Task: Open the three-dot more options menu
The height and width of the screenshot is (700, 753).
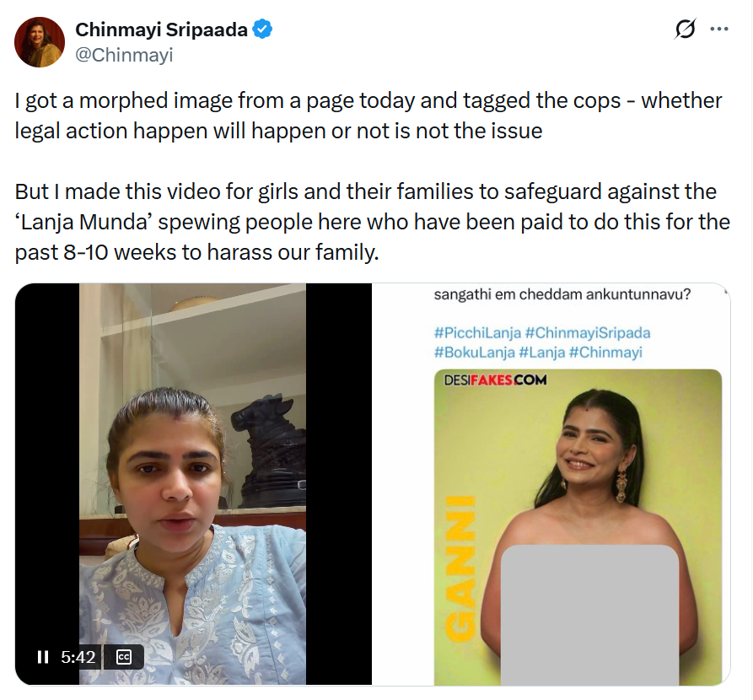Action: pyautogui.click(x=719, y=30)
